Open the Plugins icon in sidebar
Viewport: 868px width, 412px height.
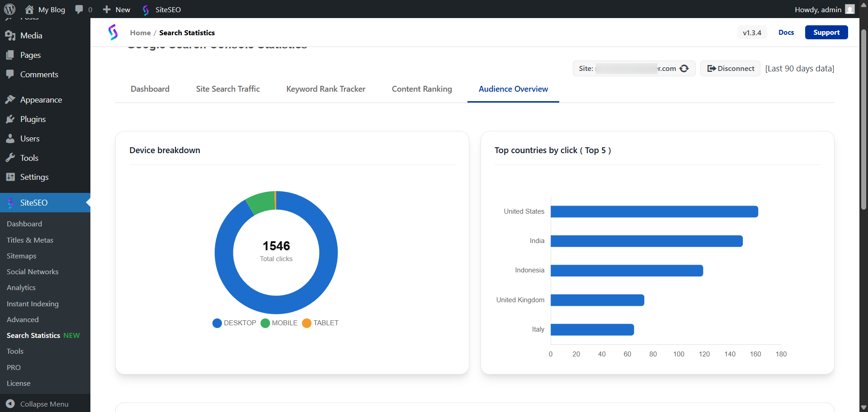click(x=11, y=119)
